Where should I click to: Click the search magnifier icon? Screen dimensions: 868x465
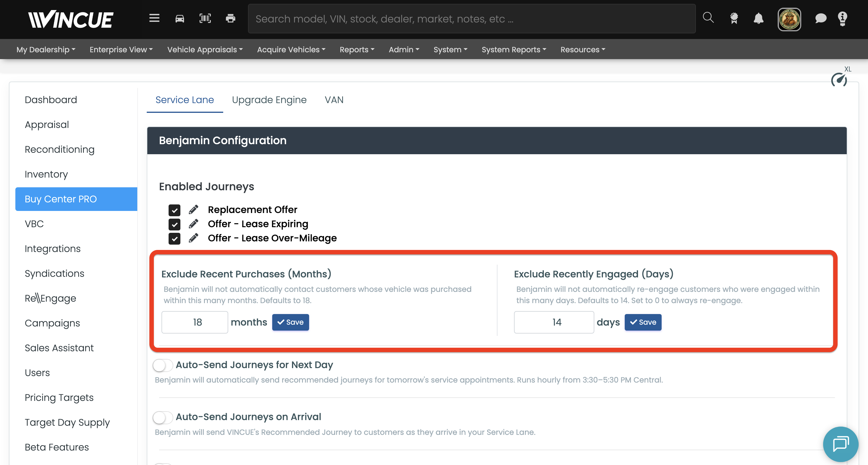tap(708, 17)
